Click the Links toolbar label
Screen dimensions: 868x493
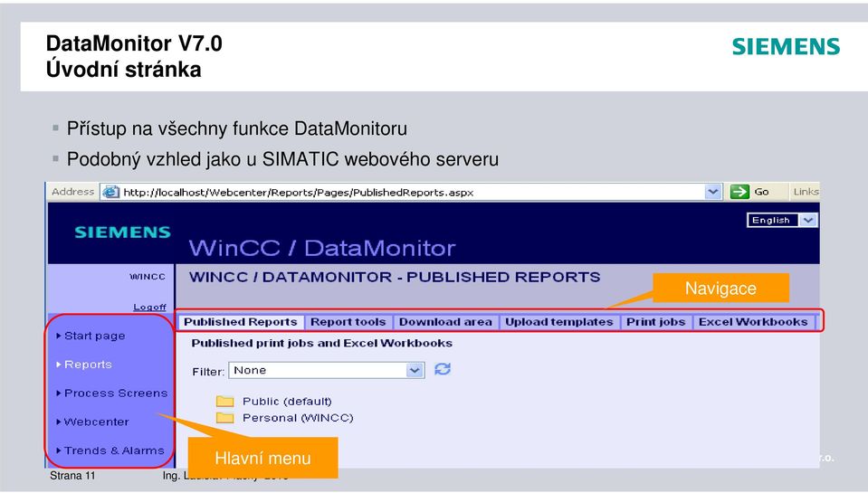pos(806,192)
